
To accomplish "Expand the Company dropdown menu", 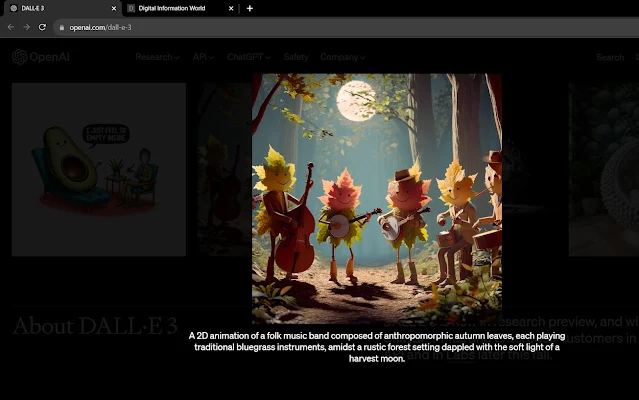I will pos(342,57).
